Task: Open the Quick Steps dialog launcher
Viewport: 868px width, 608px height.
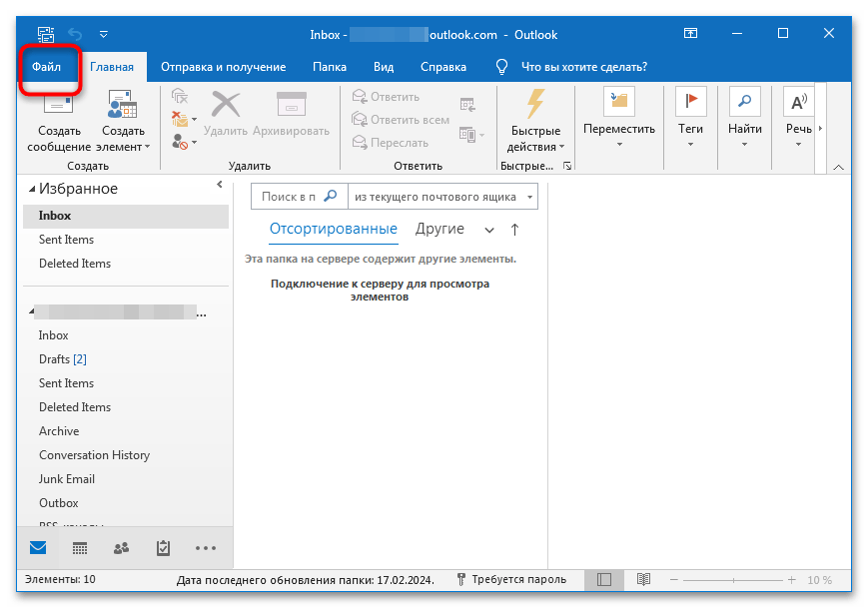Action: point(567,166)
